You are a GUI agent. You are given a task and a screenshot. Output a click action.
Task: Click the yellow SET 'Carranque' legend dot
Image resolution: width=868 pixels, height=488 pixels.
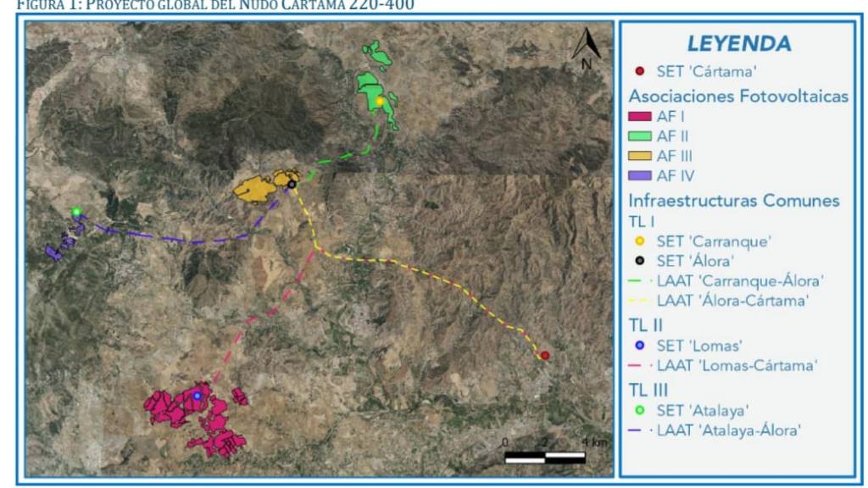click(x=641, y=241)
